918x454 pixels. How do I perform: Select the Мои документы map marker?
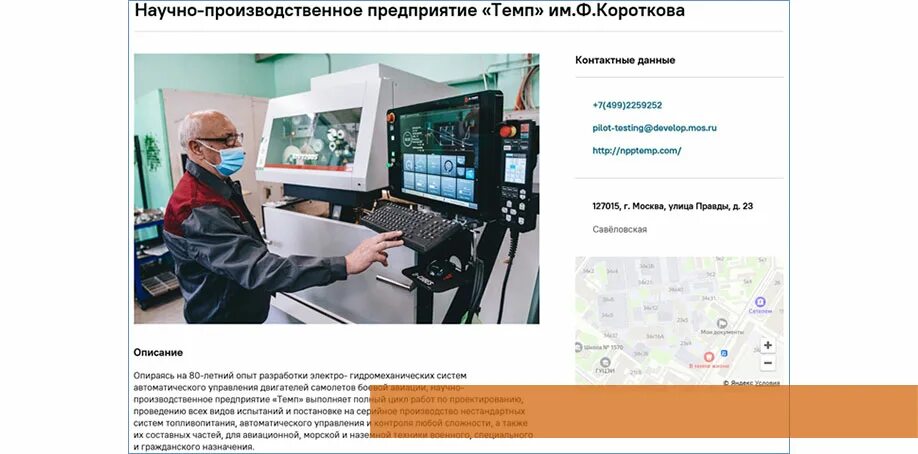click(x=722, y=323)
